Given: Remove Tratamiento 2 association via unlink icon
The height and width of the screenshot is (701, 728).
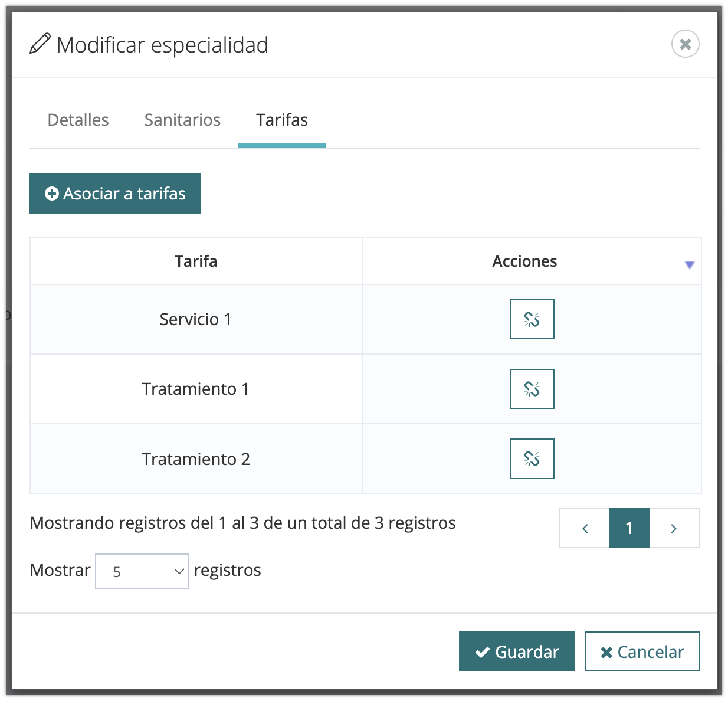Looking at the screenshot, I should (x=532, y=458).
